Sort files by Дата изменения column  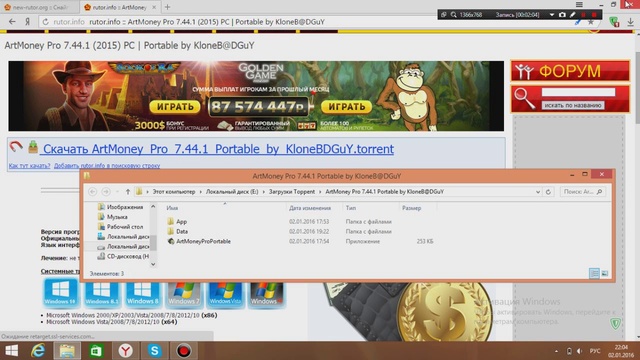tap(310, 208)
